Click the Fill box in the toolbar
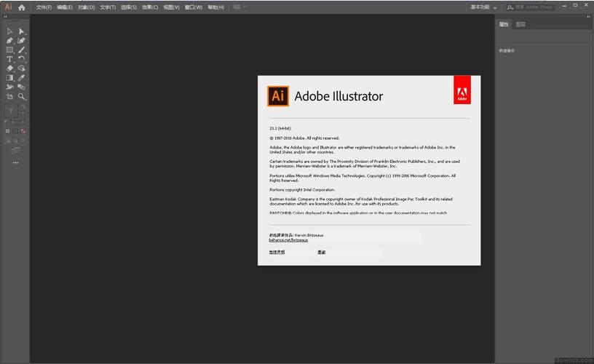 (x=11, y=111)
